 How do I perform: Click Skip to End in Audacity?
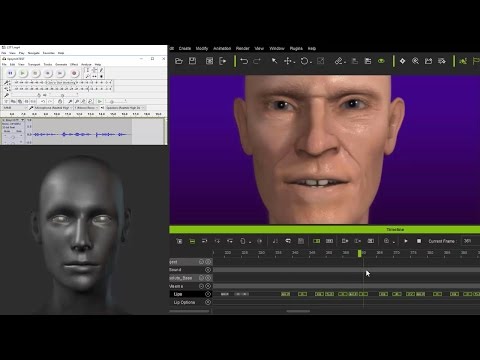click(60, 73)
